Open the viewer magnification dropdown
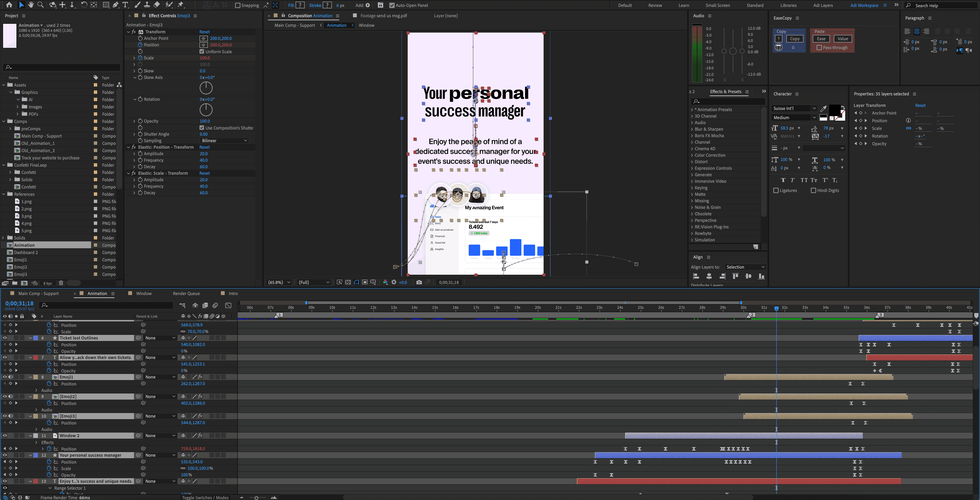Viewport: 980px width, 500px height. 279,282
